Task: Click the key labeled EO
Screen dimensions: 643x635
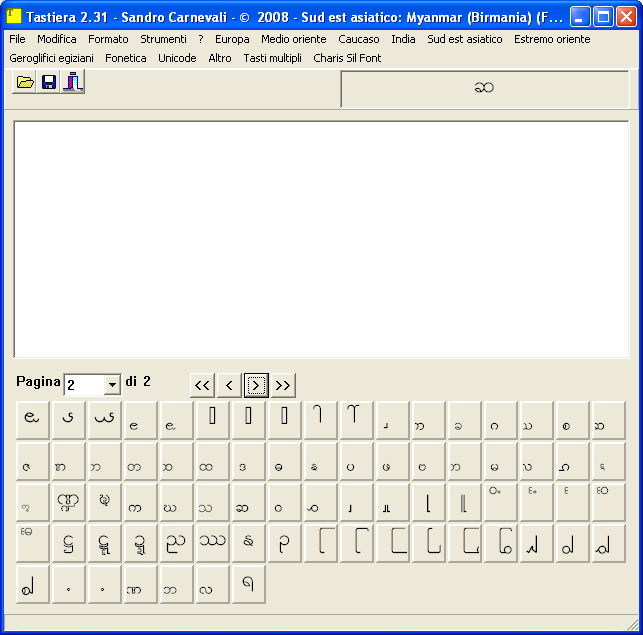Action: [609, 502]
